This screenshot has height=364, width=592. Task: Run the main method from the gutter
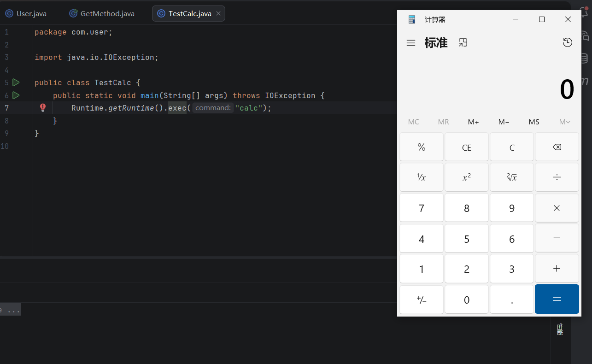pyautogui.click(x=16, y=95)
